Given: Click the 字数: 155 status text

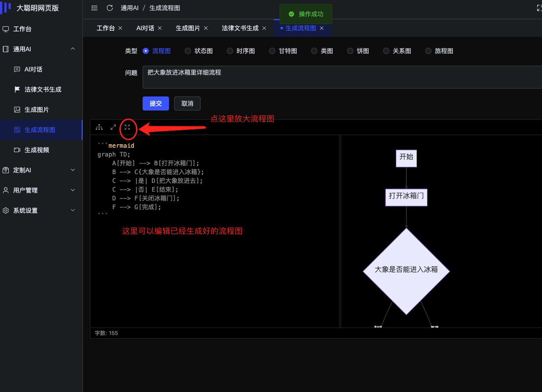Looking at the screenshot, I should click(107, 333).
